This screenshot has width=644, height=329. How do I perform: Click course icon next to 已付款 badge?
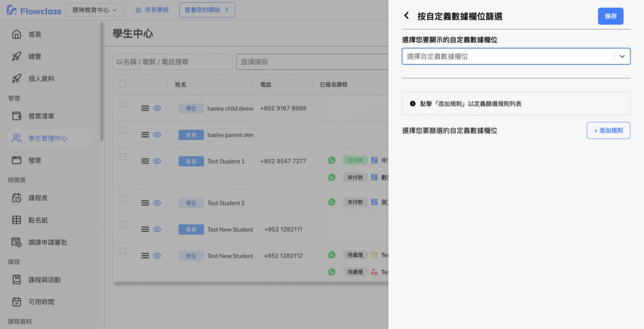pos(374,160)
